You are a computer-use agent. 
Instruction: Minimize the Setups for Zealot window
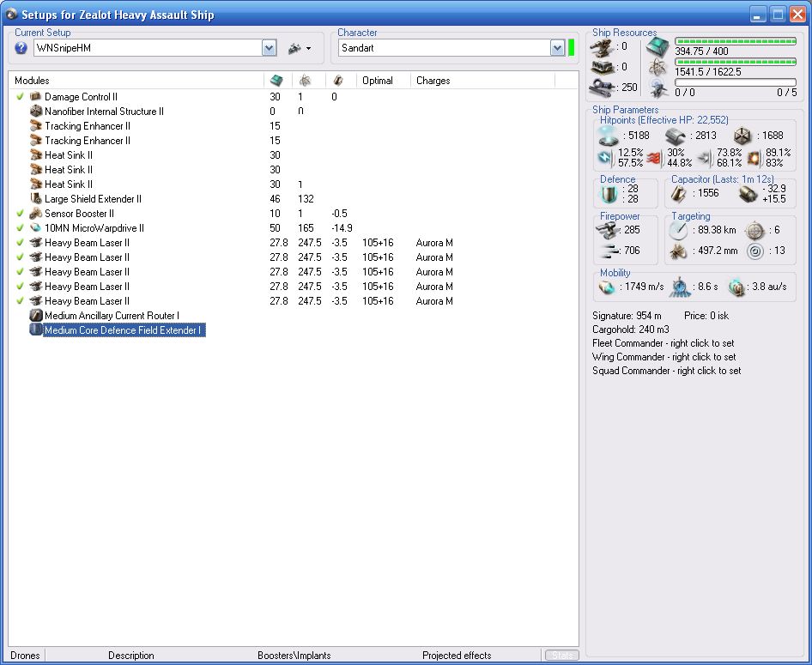758,14
